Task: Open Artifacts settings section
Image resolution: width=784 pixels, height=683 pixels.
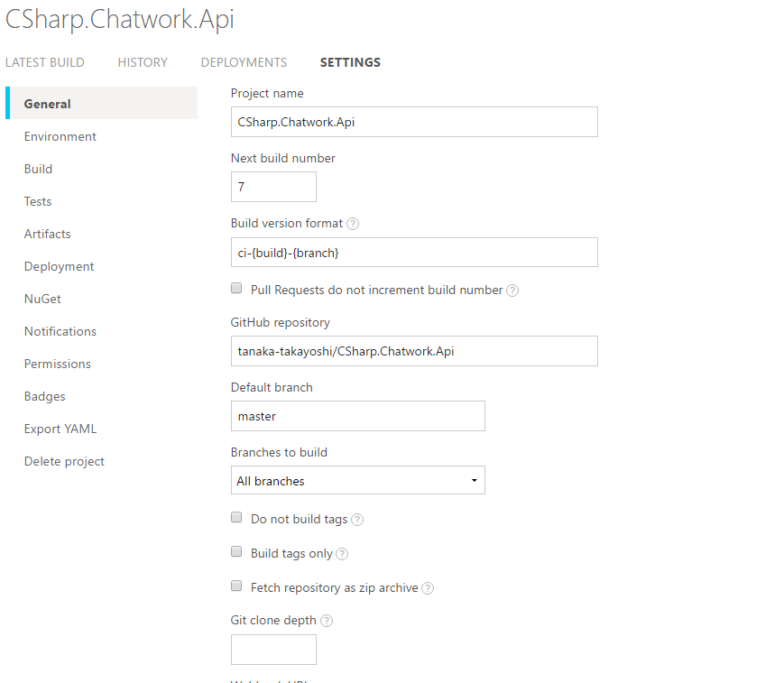Action: click(x=48, y=234)
